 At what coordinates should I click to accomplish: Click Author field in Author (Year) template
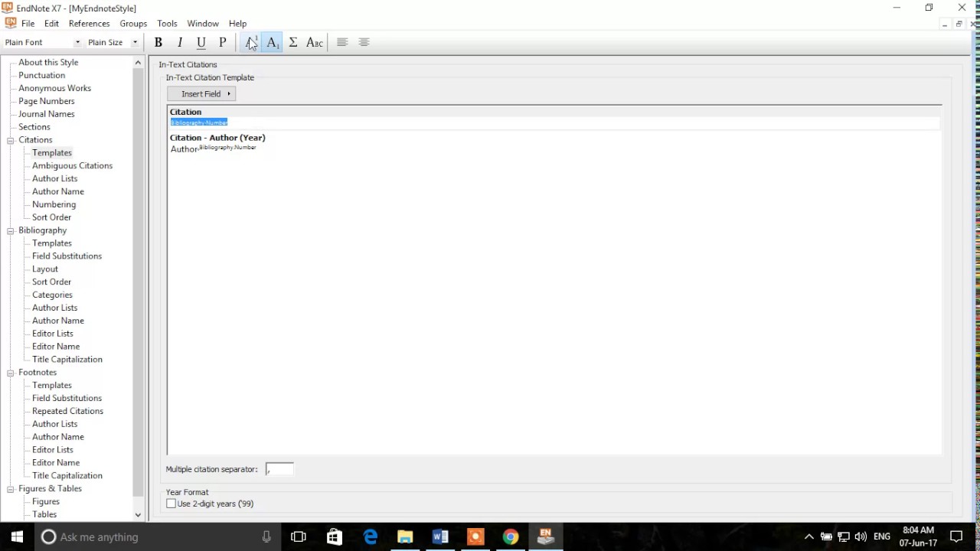tap(184, 149)
